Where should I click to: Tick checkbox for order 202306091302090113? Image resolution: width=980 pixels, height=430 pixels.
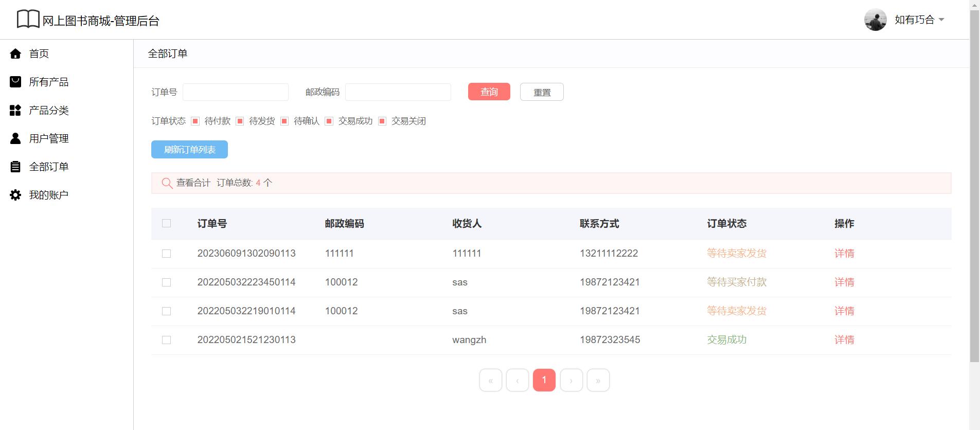(x=166, y=254)
